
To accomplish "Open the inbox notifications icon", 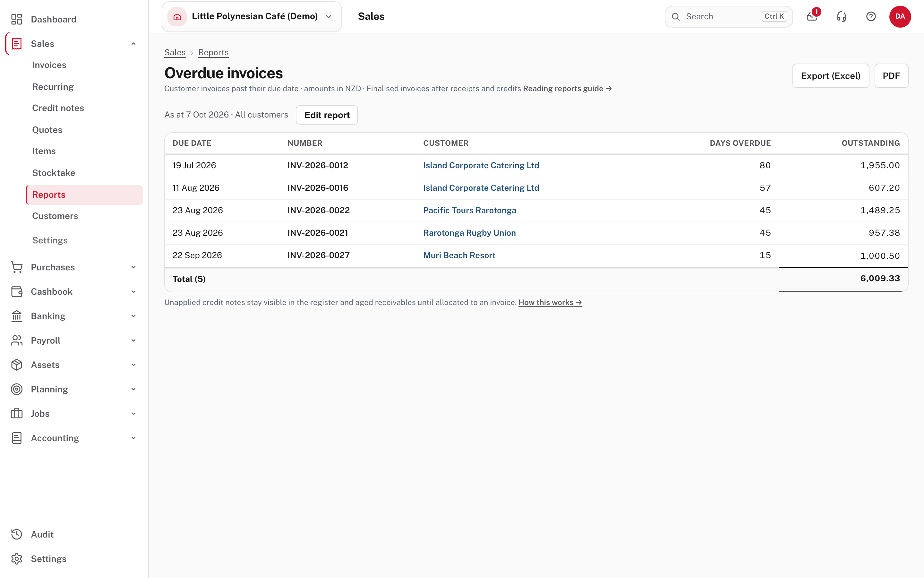I will click(x=812, y=16).
